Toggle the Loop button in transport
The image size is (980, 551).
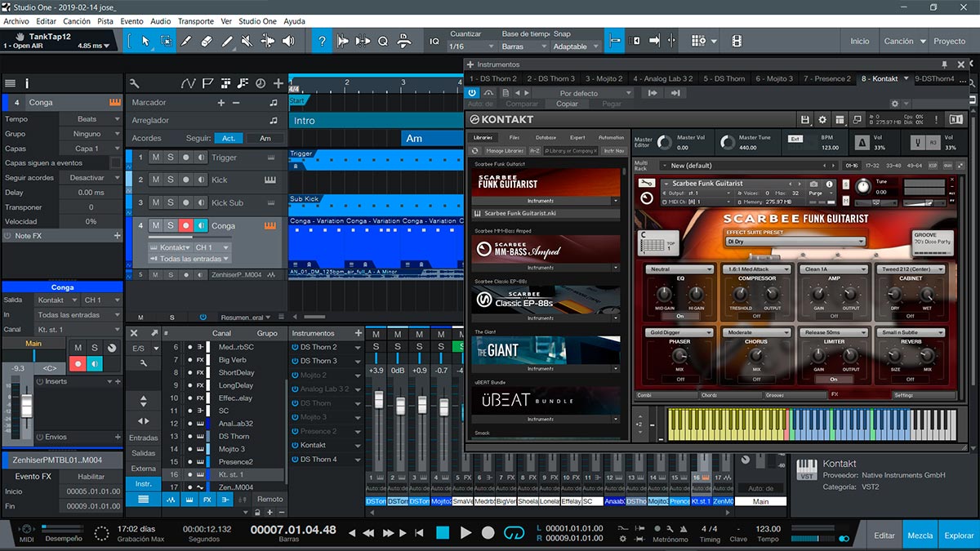point(514,533)
